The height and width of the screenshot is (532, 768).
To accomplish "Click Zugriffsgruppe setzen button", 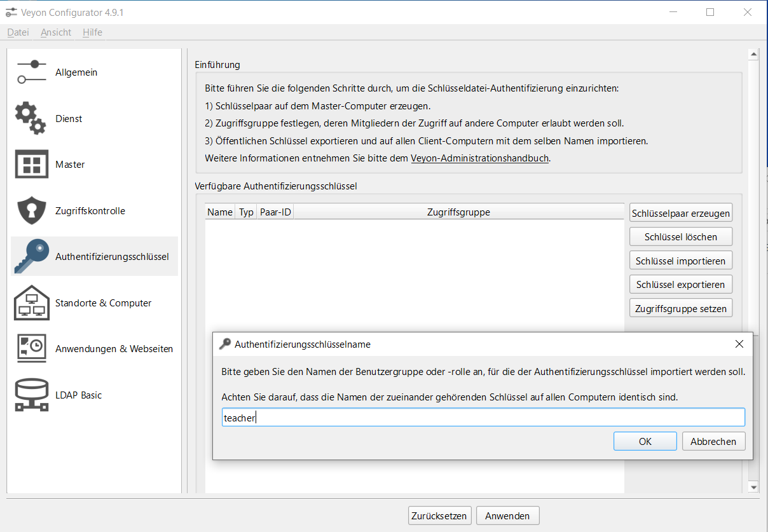I will click(x=680, y=308).
